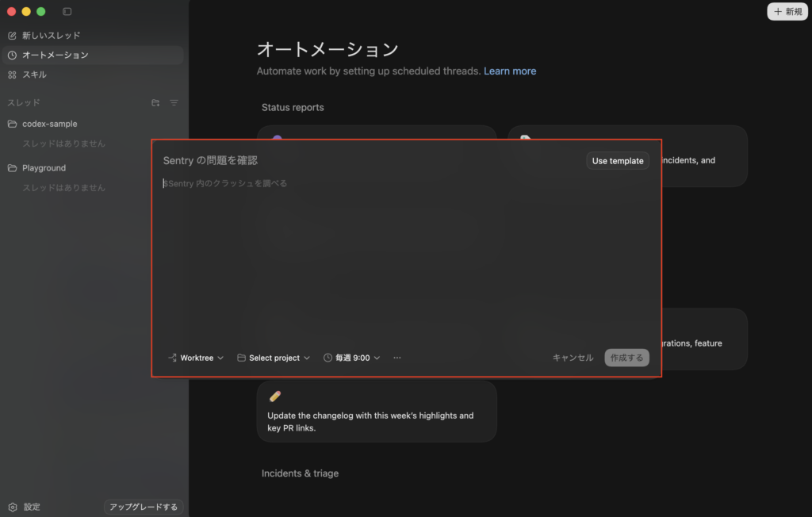
Task: Open the Select project dropdown
Action: click(x=274, y=358)
